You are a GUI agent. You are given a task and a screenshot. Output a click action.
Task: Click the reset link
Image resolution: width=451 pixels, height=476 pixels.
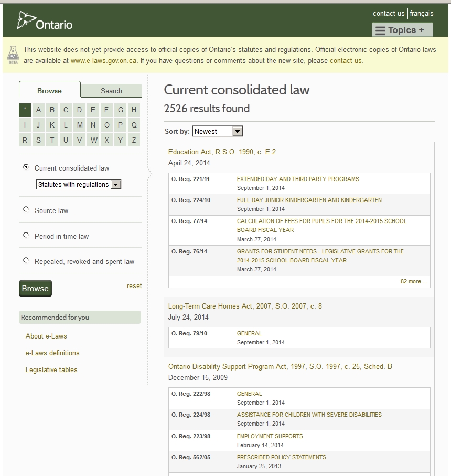coord(134,286)
